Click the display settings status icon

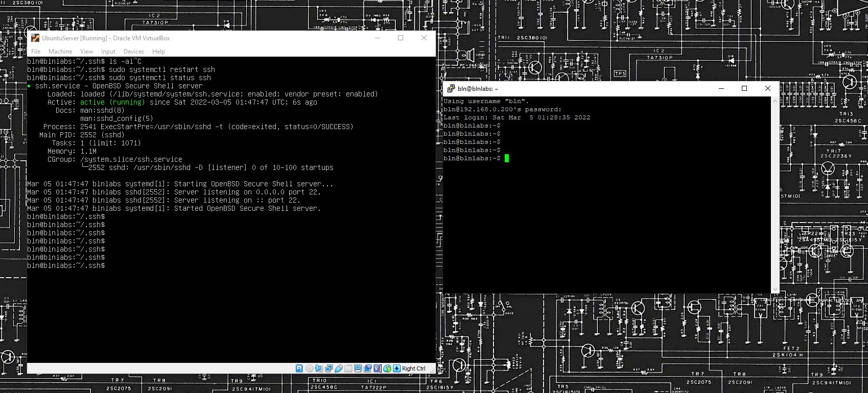click(358, 369)
